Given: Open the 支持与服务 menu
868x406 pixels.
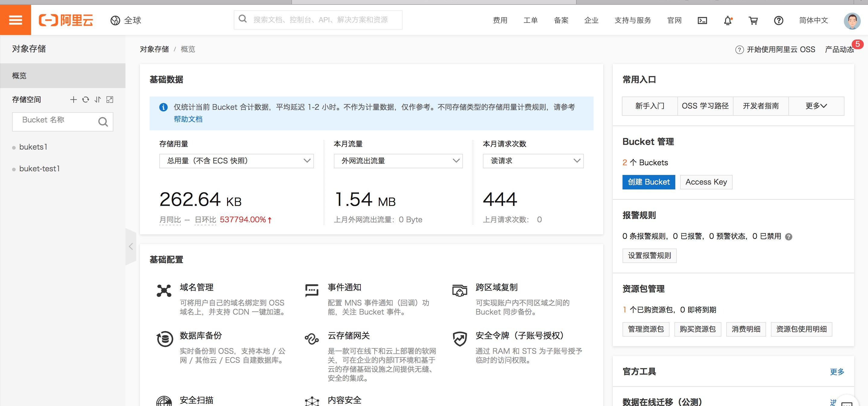Looking at the screenshot, I should click(633, 21).
